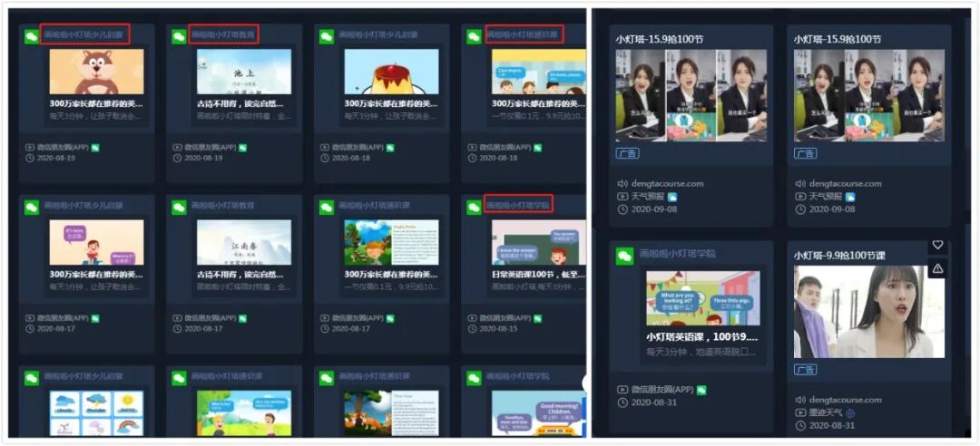Click WeChat icon on the squirrel ad card

(31, 37)
